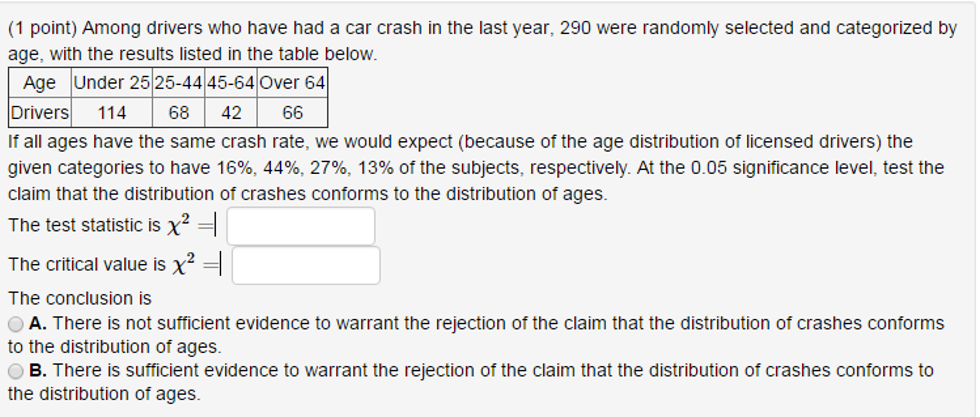
Task: Click the 25-44 table header cell
Action: tap(178, 82)
